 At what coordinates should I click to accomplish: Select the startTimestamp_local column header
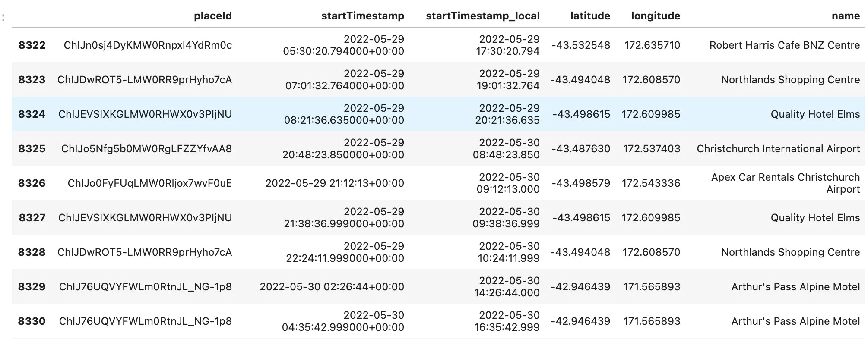(x=482, y=16)
